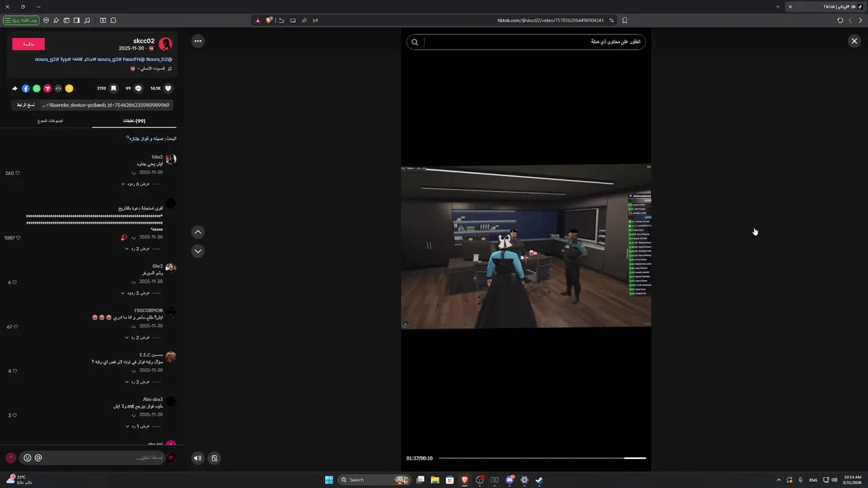The height and width of the screenshot is (488, 868).
Task: Like the Abo sba3 comment heart
Action: [14, 415]
